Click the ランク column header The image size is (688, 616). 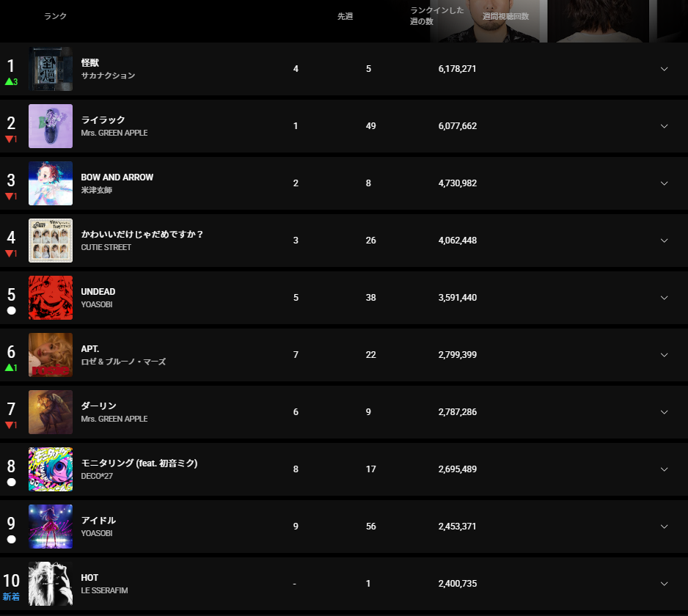coord(55,16)
